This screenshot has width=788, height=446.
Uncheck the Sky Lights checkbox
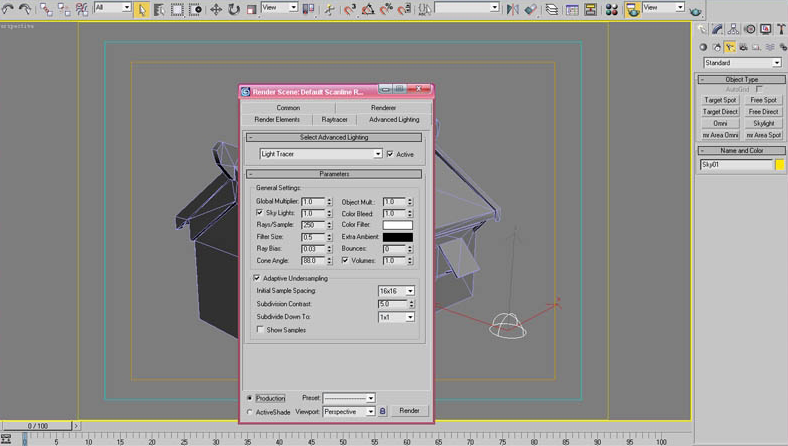[259, 213]
